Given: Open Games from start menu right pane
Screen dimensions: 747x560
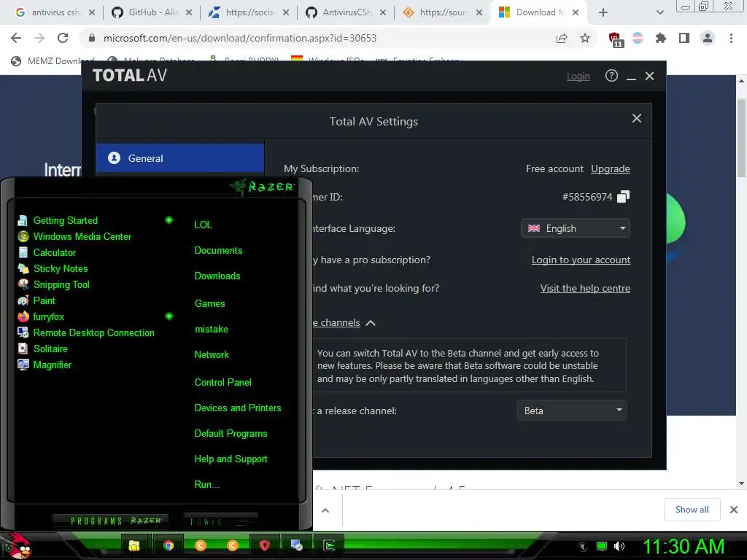Looking at the screenshot, I should click(x=209, y=304).
